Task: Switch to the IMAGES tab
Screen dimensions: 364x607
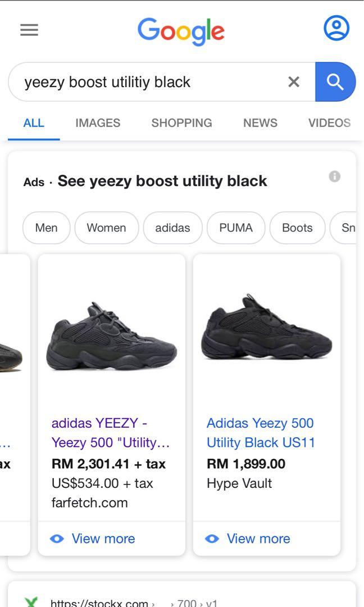Action: 98,123
